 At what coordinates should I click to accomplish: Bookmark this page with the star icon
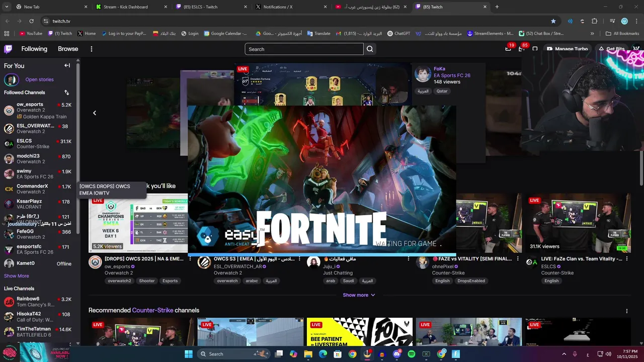(x=553, y=21)
